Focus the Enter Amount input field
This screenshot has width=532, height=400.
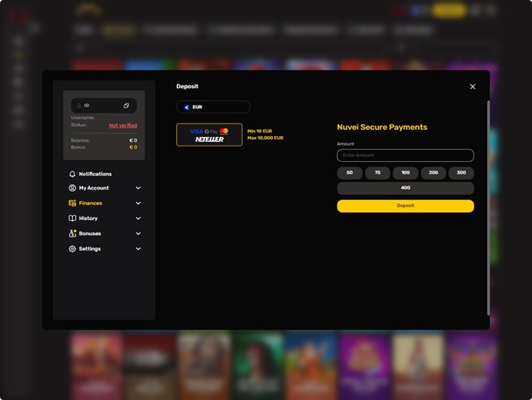point(405,155)
